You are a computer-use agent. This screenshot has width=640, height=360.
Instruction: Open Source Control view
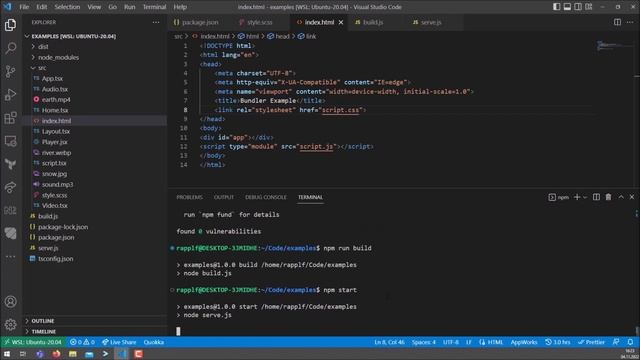(11, 71)
